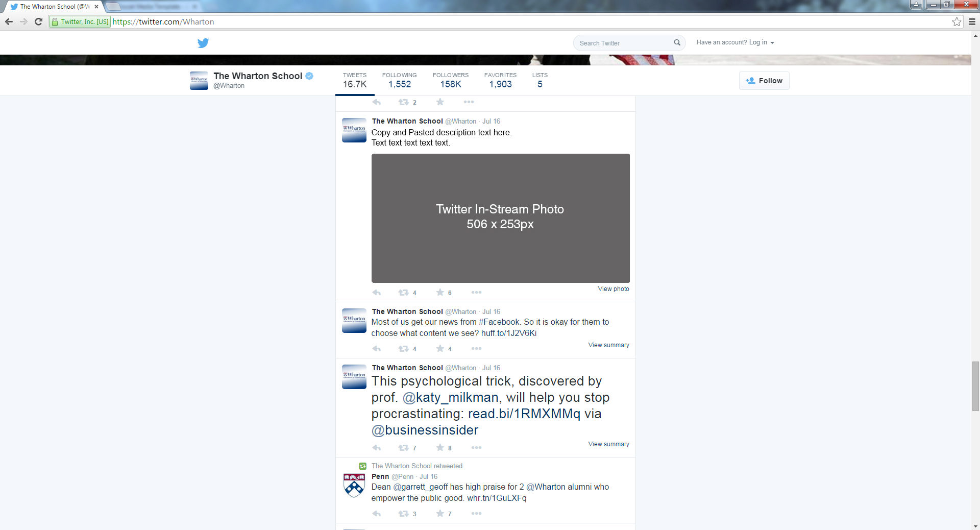Viewport: 980px width, 530px height.
Task: Retweet the psychological trick tweet
Action: [403, 448]
